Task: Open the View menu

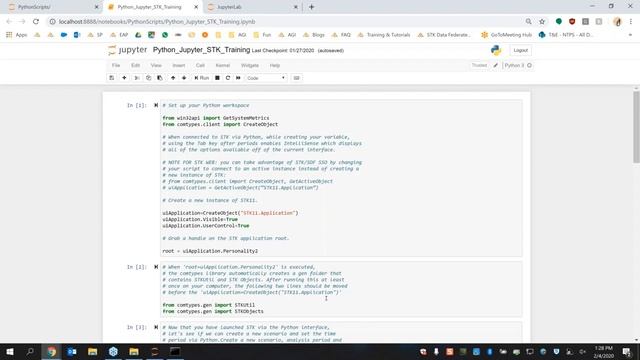Action: tap(156, 65)
